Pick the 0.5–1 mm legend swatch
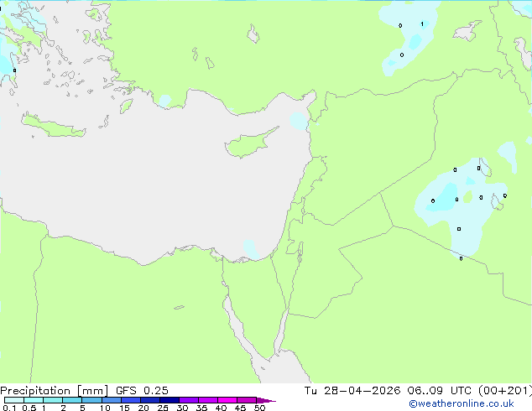This screenshot has height=411, width=532. click(x=34, y=400)
